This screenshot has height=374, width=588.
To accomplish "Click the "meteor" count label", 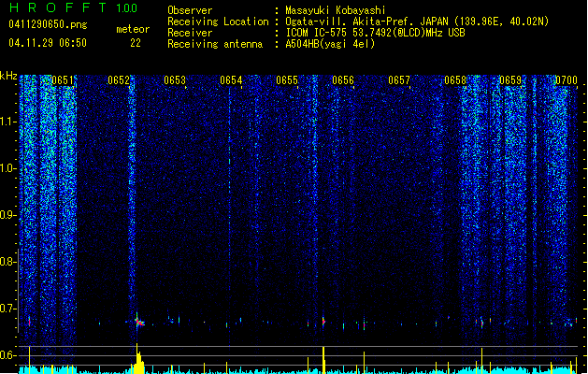I will 133,29.
